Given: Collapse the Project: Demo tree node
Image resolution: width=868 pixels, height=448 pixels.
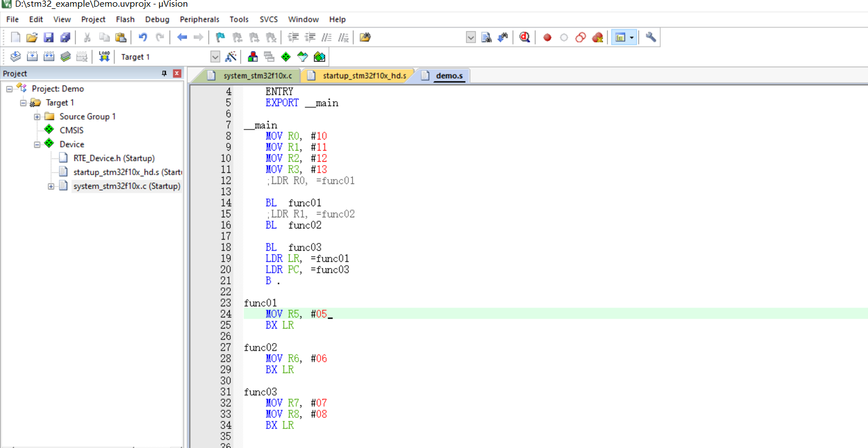Looking at the screenshot, I should coord(9,89).
